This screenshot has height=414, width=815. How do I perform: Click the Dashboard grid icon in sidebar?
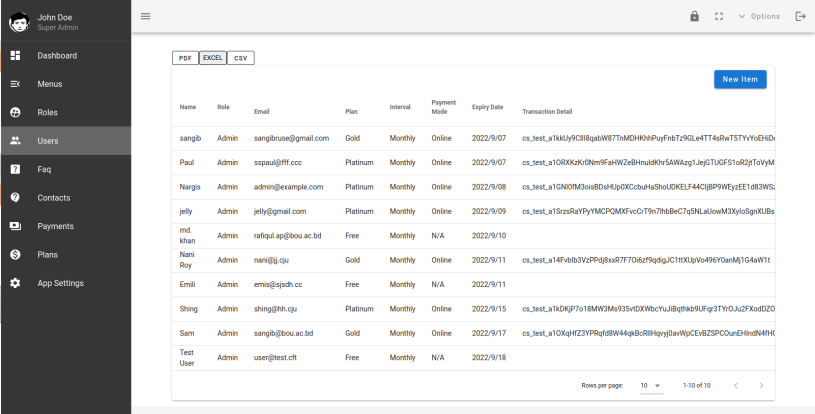(x=15, y=55)
